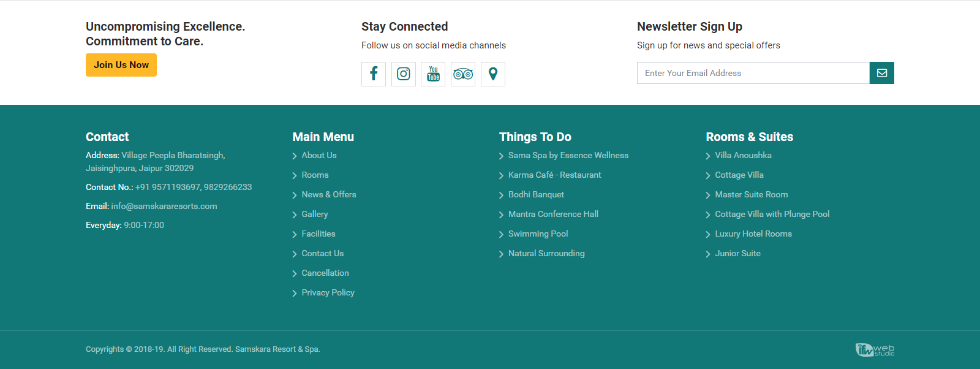Open the Swimming Pool link
The width and height of the screenshot is (980, 369).
click(538, 234)
